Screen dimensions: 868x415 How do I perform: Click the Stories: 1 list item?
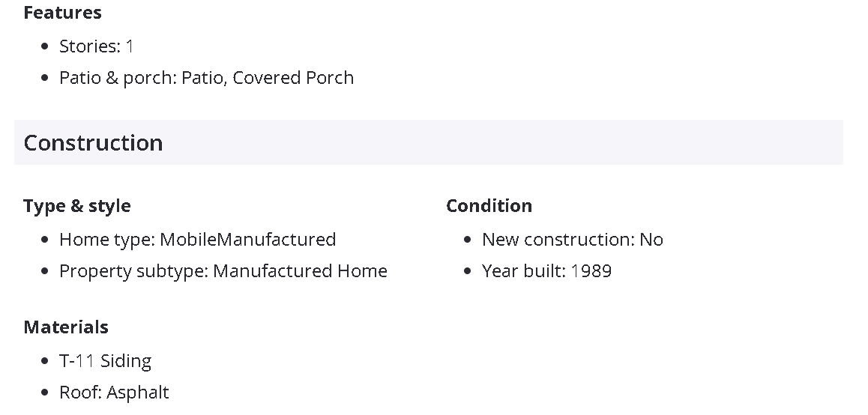[x=96, y=46]
